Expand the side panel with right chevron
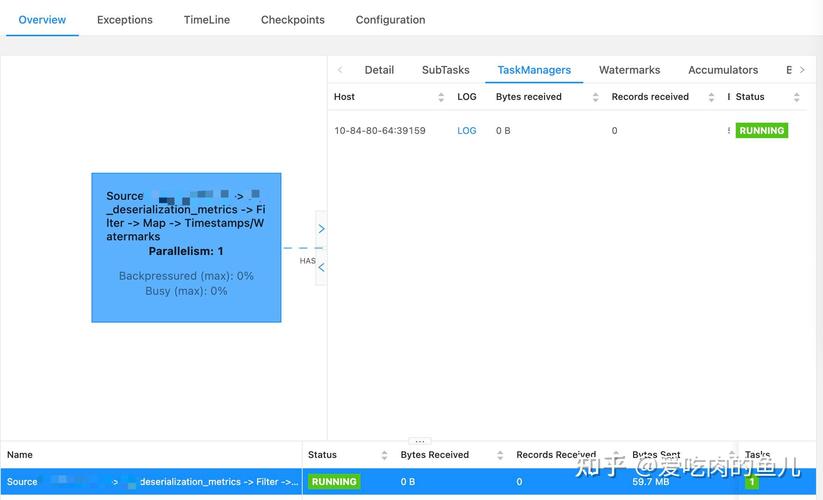 tap(321, 229)
